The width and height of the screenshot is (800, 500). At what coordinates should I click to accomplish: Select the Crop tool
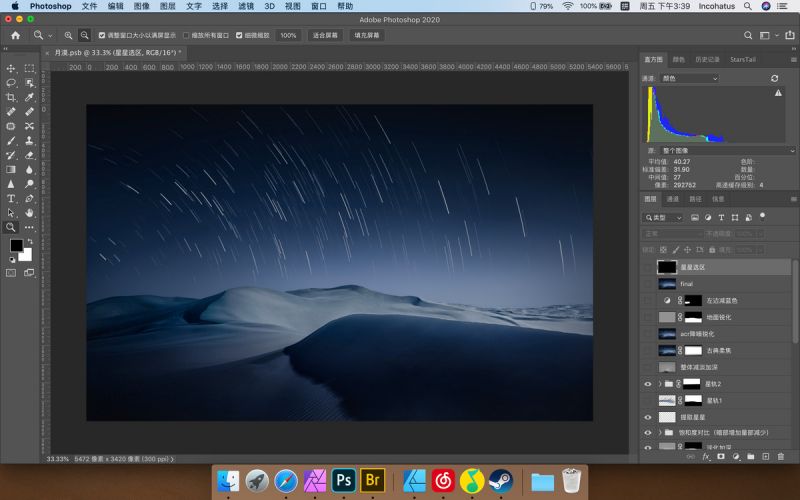click(x=11, y=97)
